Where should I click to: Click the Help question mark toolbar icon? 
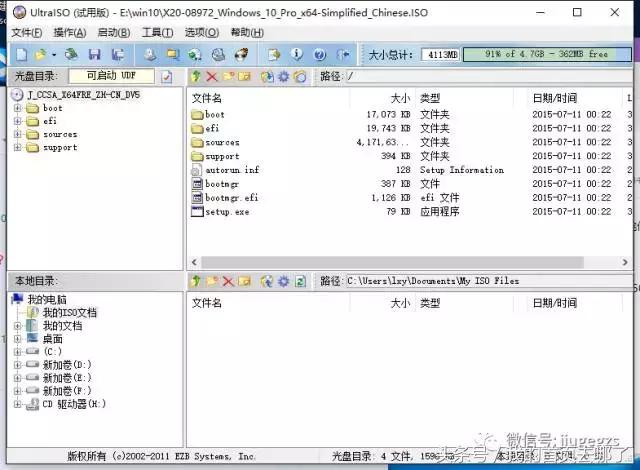[320, 54]
